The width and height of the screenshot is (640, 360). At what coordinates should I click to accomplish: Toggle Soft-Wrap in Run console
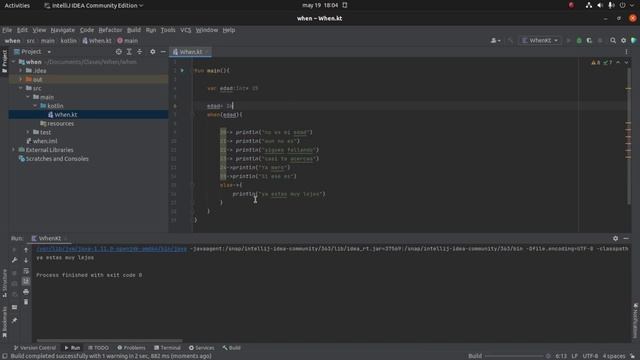pos(26,271)
